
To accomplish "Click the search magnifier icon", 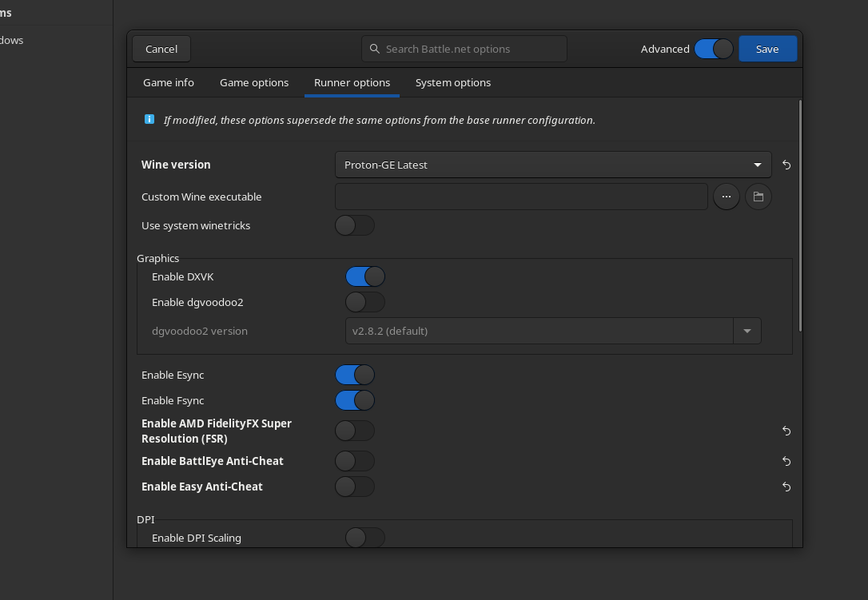I will (375, 49).
